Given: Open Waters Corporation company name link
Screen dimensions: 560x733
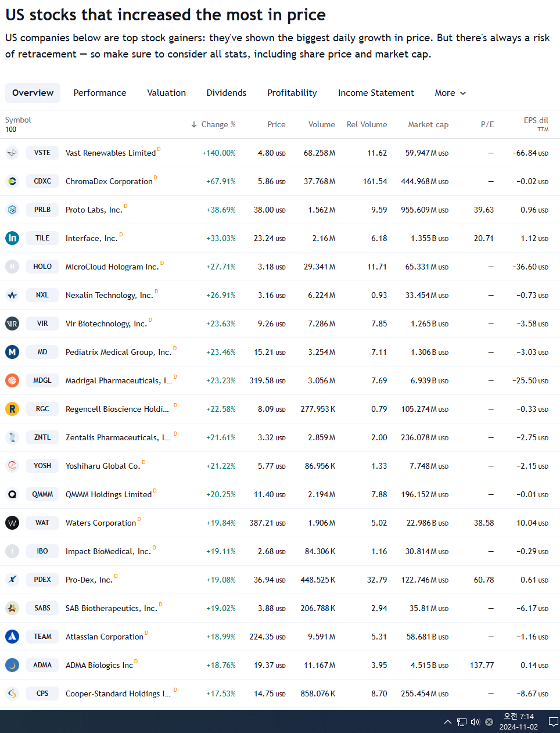Looking at the screenshot, I should pyautogui.click(x=101, y=523).
